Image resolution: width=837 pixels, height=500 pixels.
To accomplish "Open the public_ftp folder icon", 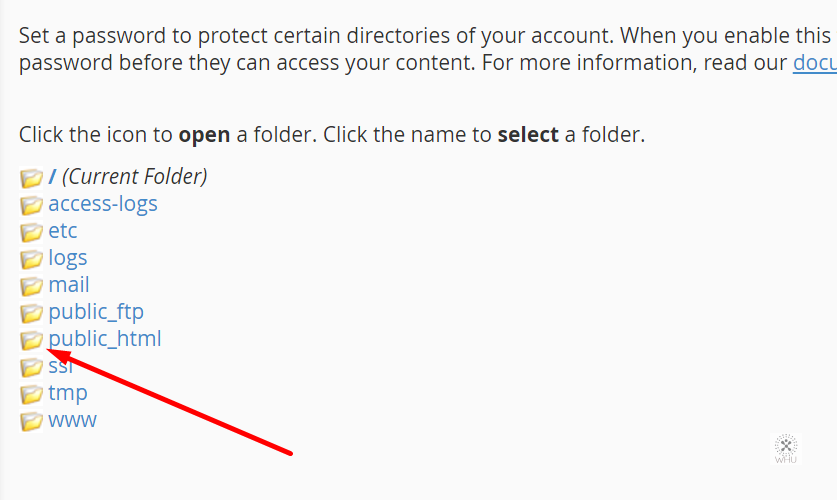I will pos(31,313).
